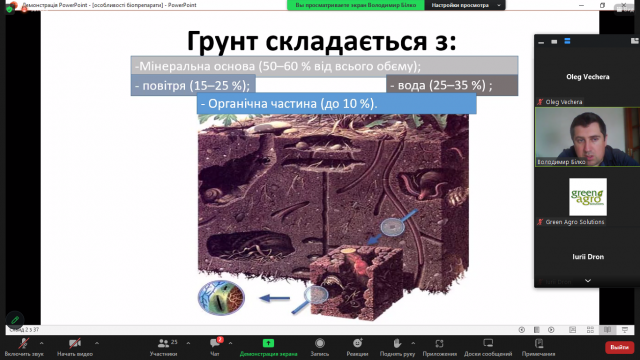Click the green annotation pencil icon
The image size is (640, 360).
click(x=15, y=320)
